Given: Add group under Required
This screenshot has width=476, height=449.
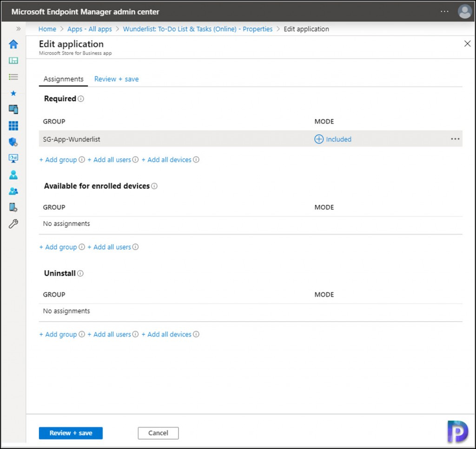Looking at the screenshot, I should pyautogui.click(x=58, y=160).
